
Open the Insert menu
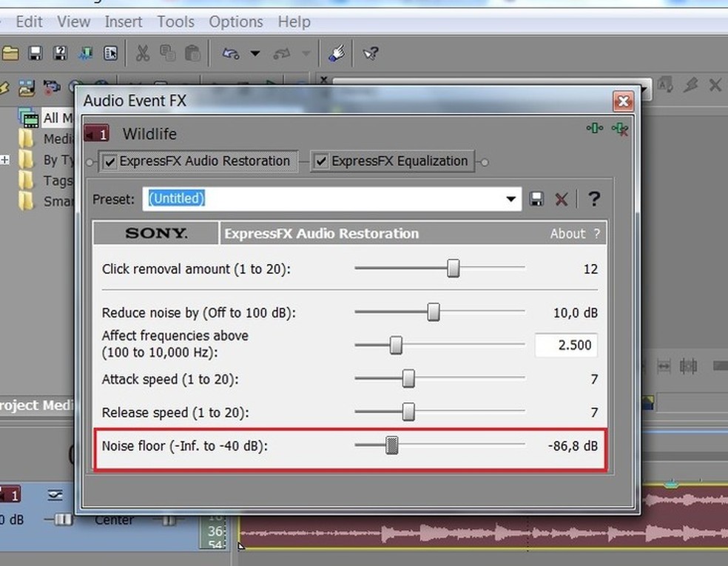[x=123, y=21]
